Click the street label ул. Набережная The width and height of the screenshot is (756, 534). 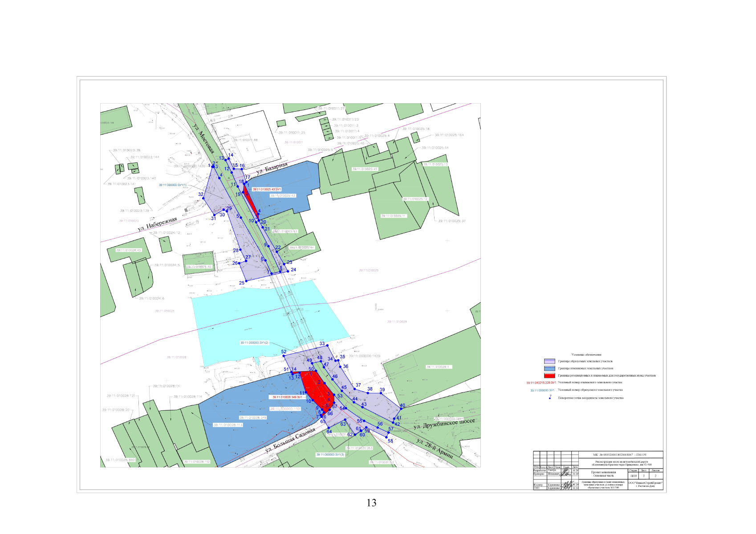[x=157, y=224]
